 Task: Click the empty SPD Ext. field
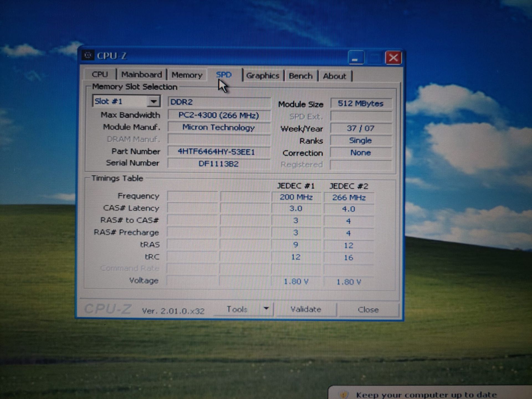tap(361, 116)
